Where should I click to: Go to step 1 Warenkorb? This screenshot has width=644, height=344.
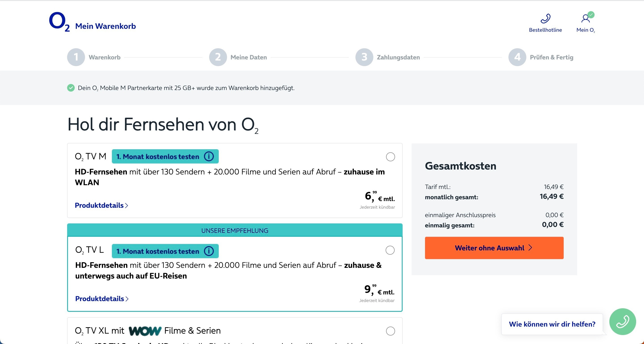94,57
